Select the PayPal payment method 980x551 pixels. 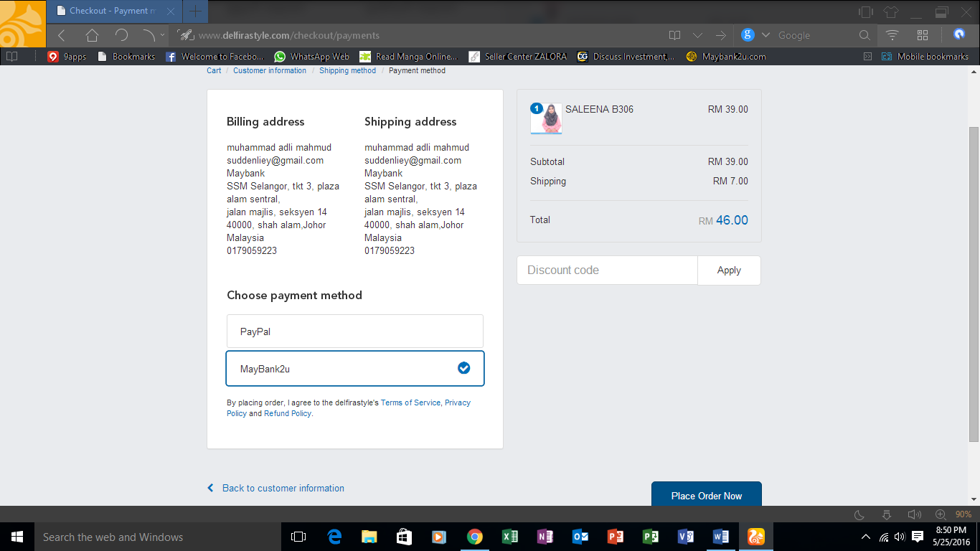tap(355, 331)
